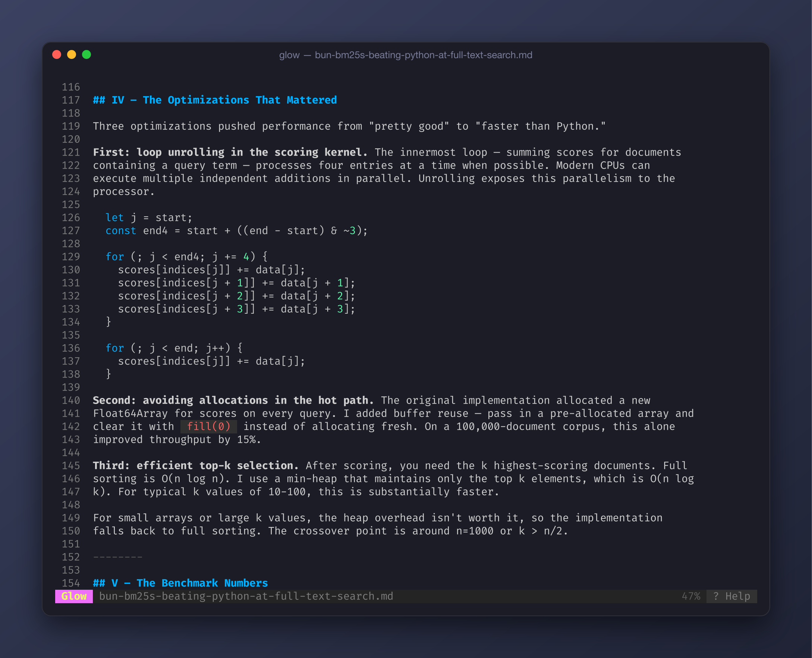The height and width of the screenshot is (658, 812).
Task: Click bold text 'Third: efficient top-k selection.'
Action: (196, 466)
